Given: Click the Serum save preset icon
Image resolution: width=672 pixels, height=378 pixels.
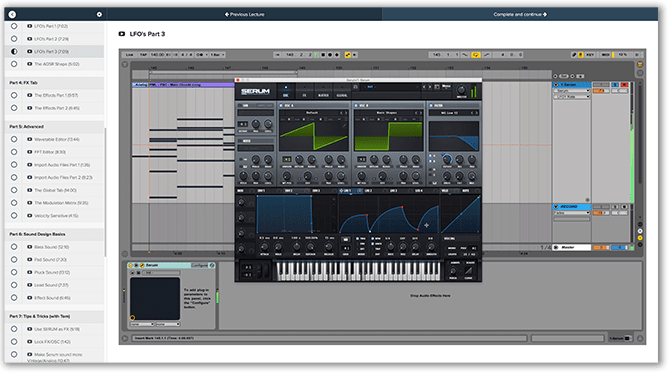Looking at the screenshot, I should click(x=437, y=87).
